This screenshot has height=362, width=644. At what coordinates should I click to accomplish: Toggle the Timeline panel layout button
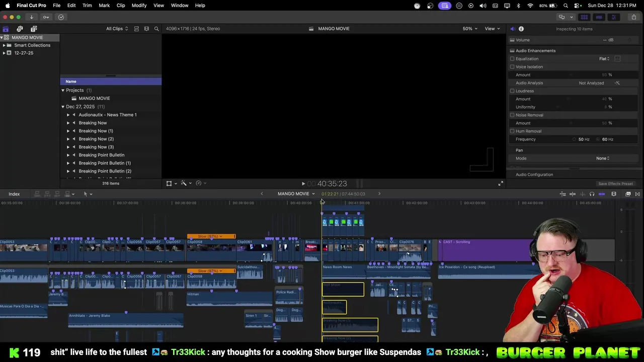coord(599,17)
